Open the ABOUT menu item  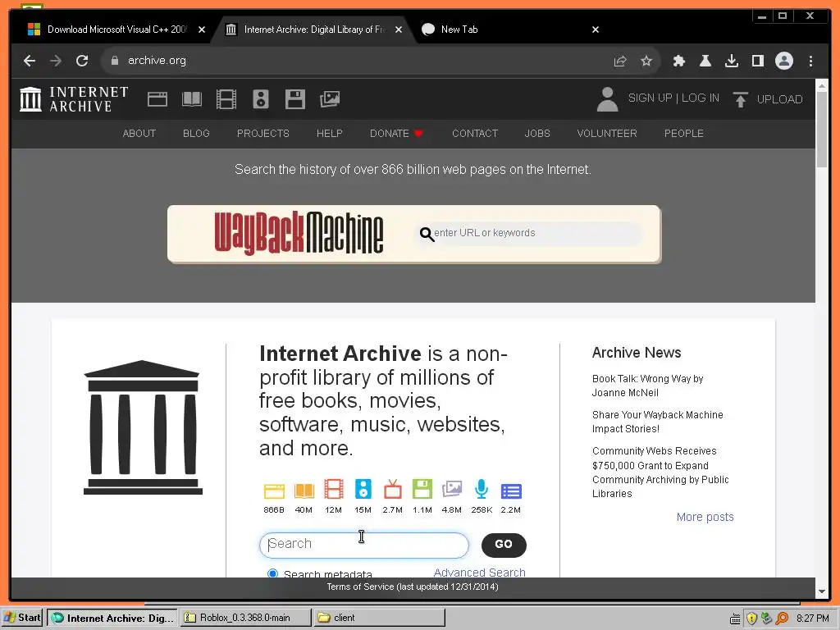(x=139, y=134)
